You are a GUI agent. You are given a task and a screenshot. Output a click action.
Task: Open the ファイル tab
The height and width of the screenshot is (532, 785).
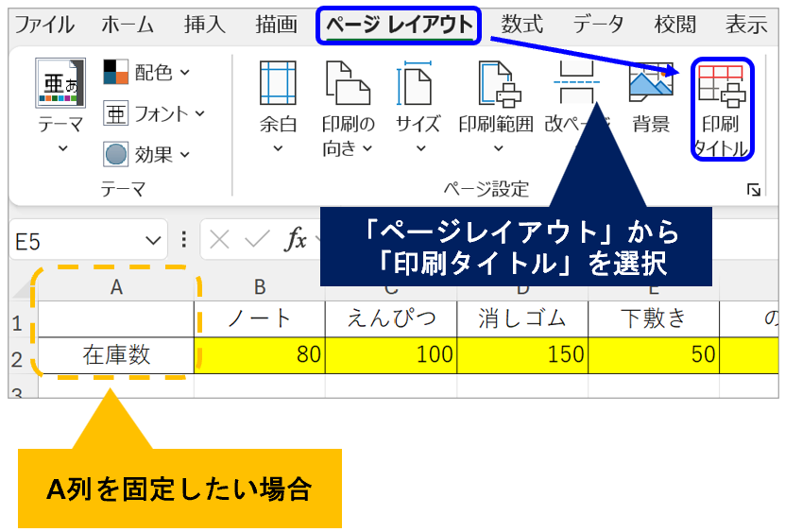click(44, 24)
